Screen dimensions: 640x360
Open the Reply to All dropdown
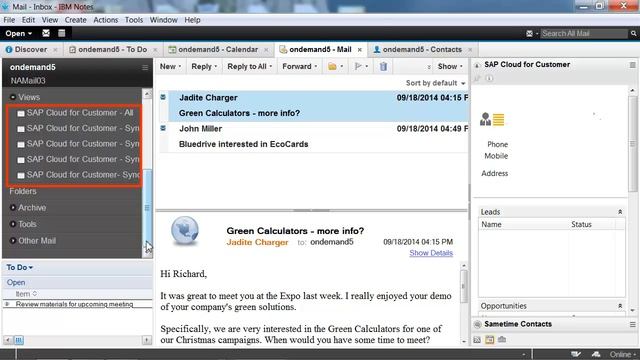249,66
